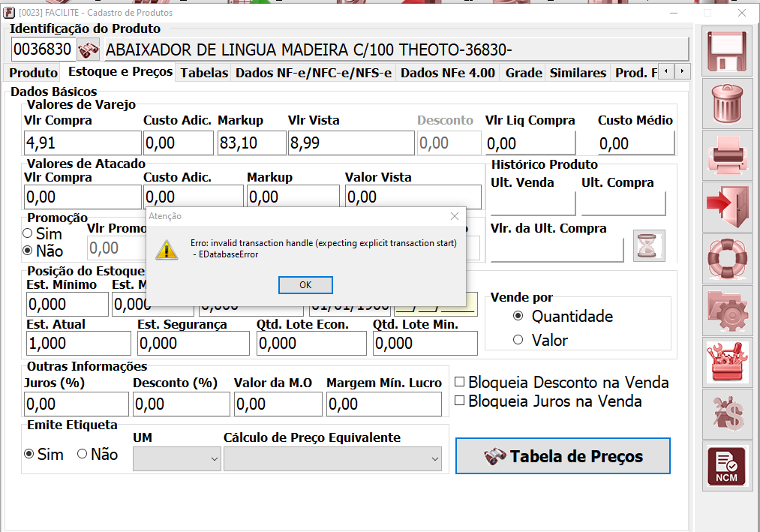This screenshot has width=760, height=532.
Task: Click Est. Atual field showing 1,000
Action: coord(79,344)
